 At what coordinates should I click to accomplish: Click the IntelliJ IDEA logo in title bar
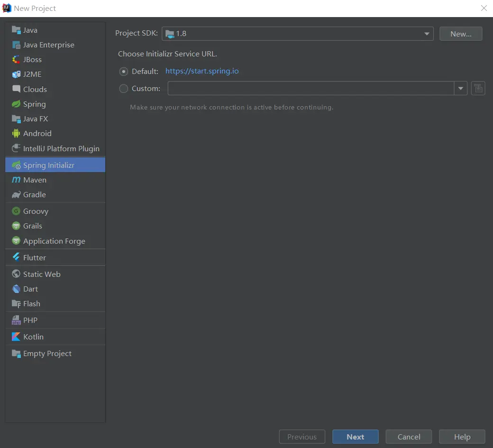[x=7, y=8]
